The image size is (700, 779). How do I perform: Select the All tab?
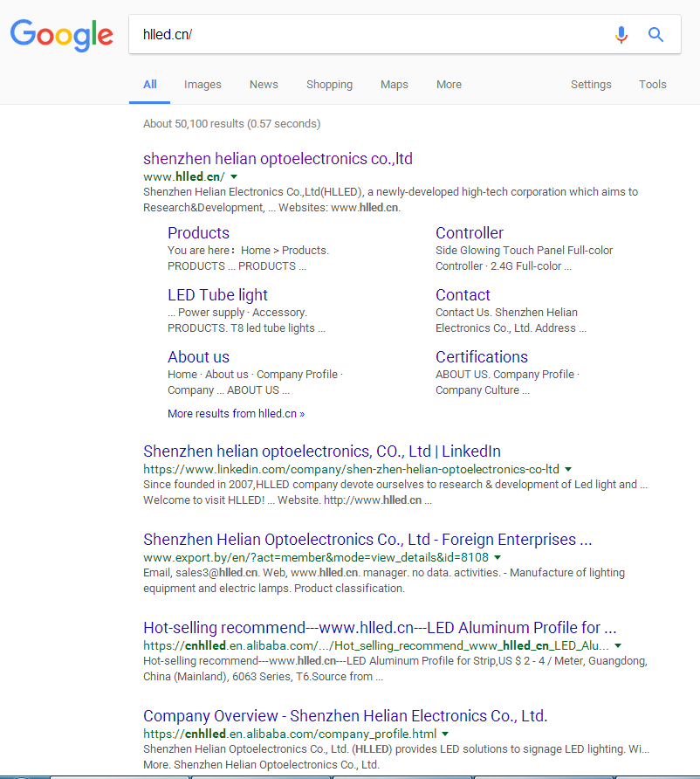tap(149, 85)
